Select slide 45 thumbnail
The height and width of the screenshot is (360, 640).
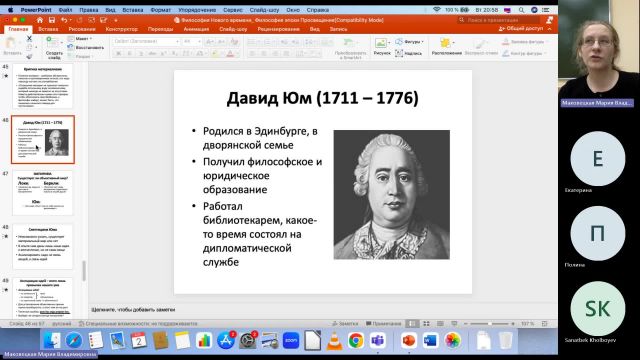(x=43, y=86)
